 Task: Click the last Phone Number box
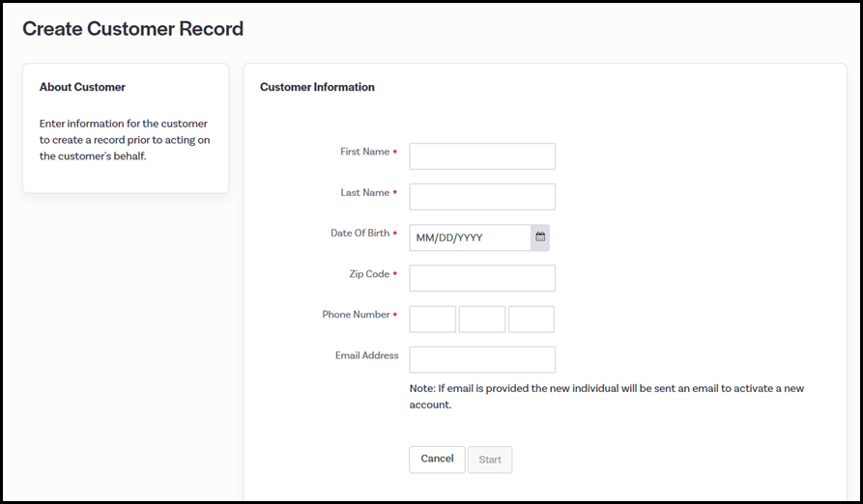coord(532,320)
